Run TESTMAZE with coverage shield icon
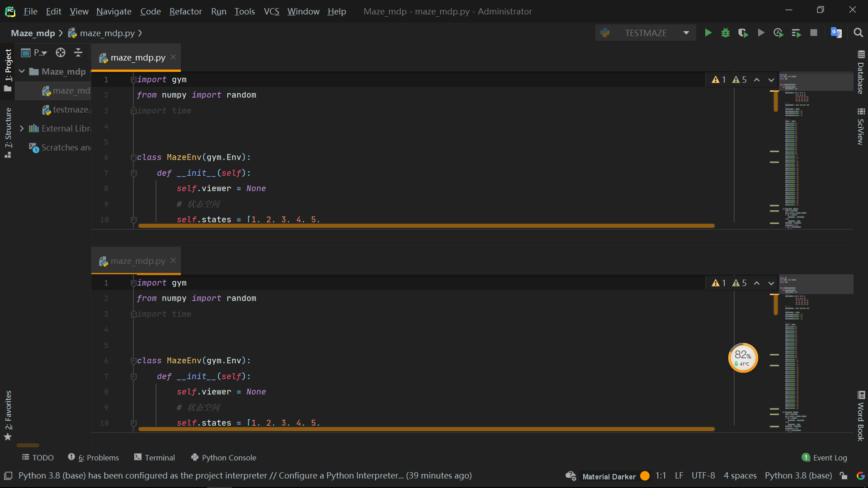The width and height of the screenshot is (868, 488). 743,33
